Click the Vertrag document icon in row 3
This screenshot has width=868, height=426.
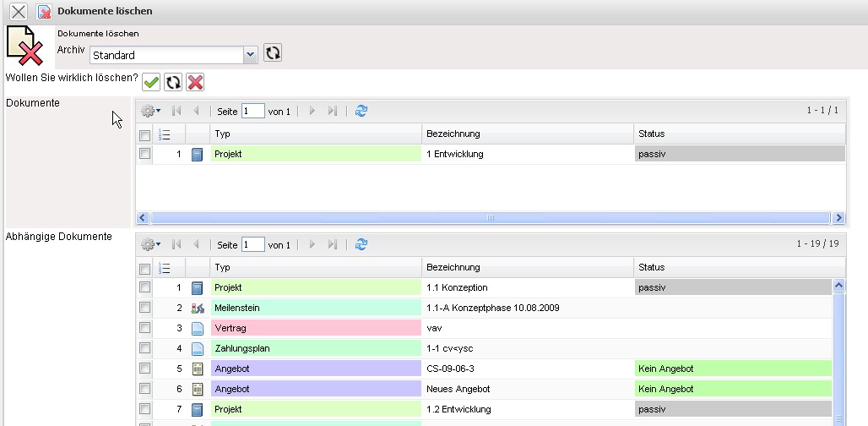tap(198, 328)
